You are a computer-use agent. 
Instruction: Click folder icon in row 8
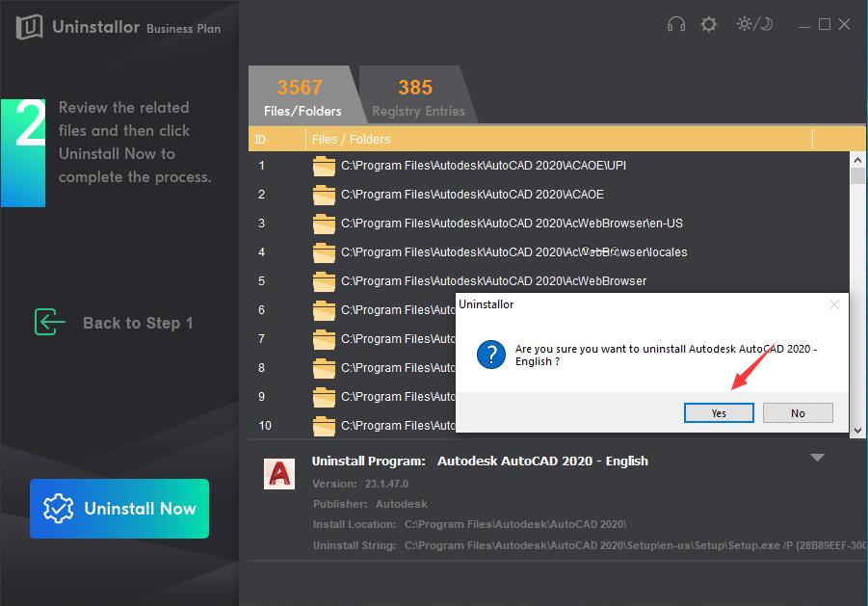(x=324, y=367)
